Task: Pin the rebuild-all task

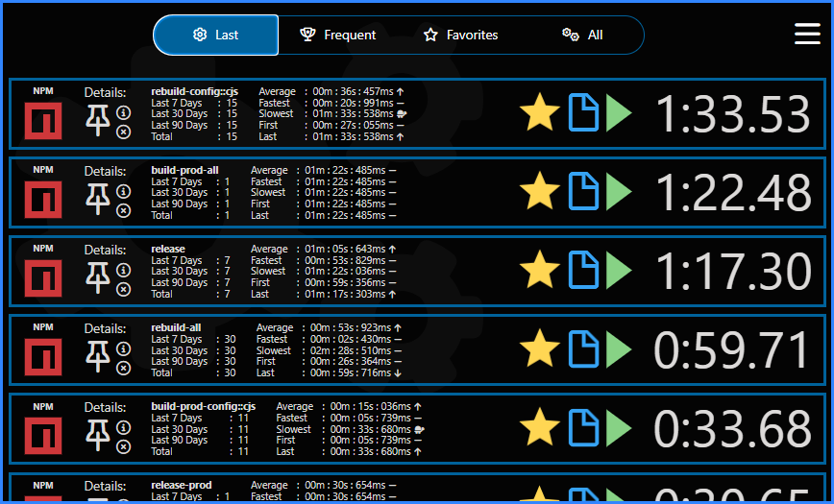Action: [98, 357]
